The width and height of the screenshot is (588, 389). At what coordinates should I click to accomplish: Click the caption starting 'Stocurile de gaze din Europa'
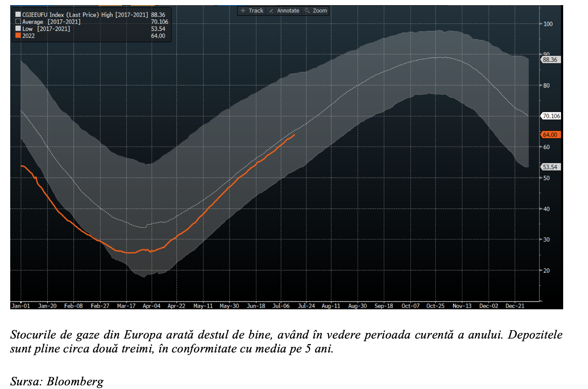coord(286,341)
